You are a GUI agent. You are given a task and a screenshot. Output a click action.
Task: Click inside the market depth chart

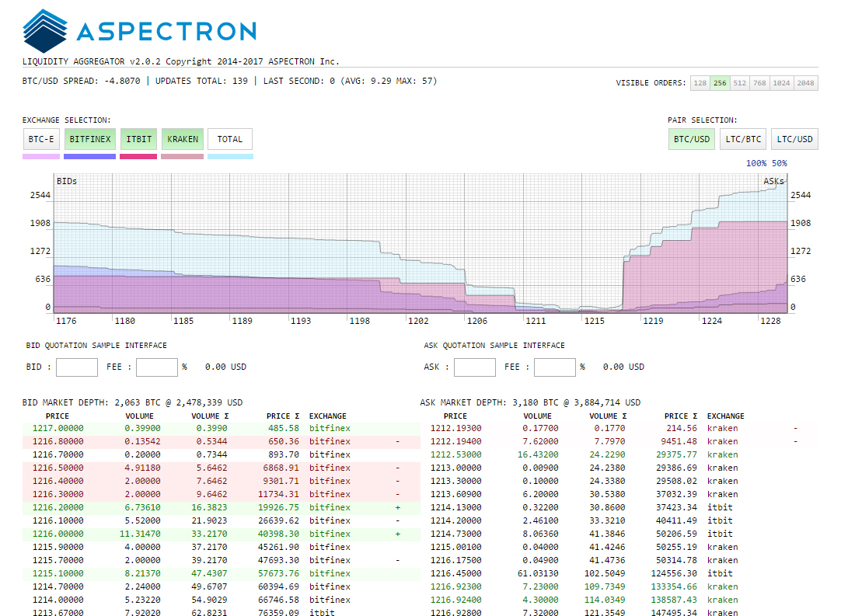[420, 243]
